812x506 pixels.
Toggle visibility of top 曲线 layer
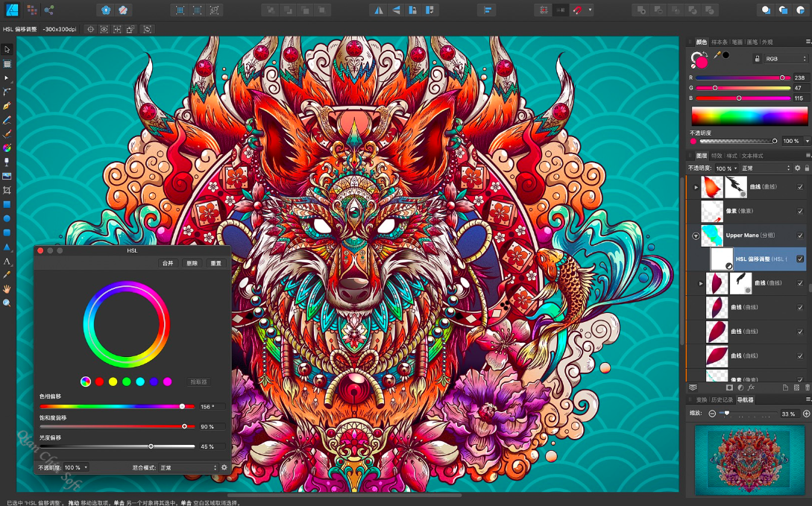coord(800,187)
